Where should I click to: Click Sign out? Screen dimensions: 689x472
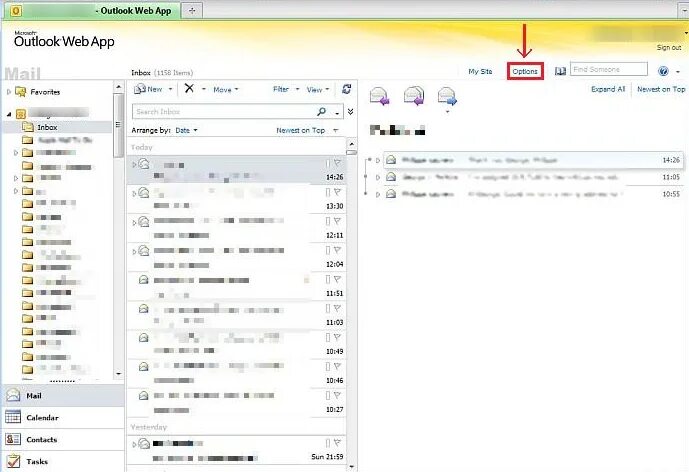669,47
